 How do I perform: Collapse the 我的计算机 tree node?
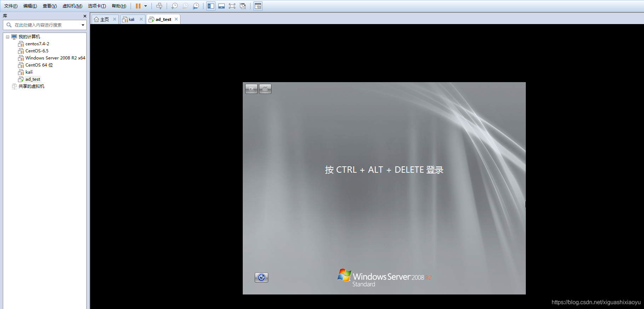(7, 37)
